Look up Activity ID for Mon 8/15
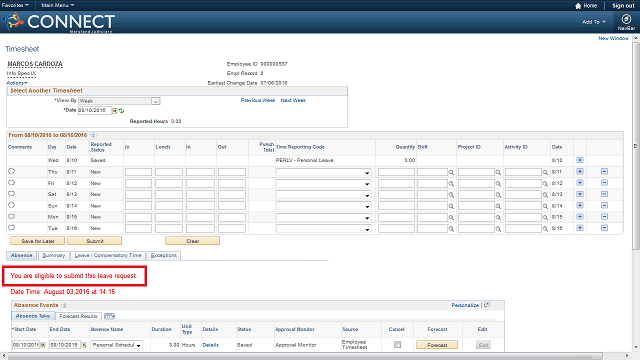The width and height of the screenshot is (640, 360). point(545,218)
